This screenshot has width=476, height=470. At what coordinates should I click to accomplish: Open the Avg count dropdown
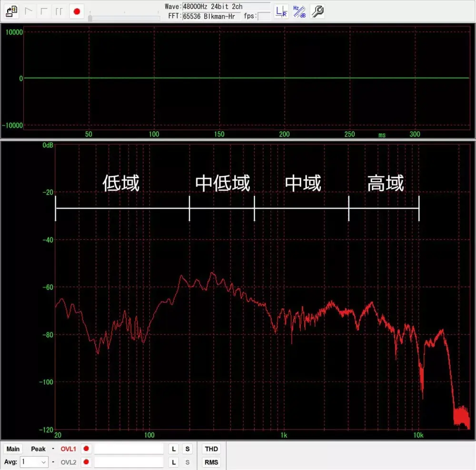coord(34,462)
